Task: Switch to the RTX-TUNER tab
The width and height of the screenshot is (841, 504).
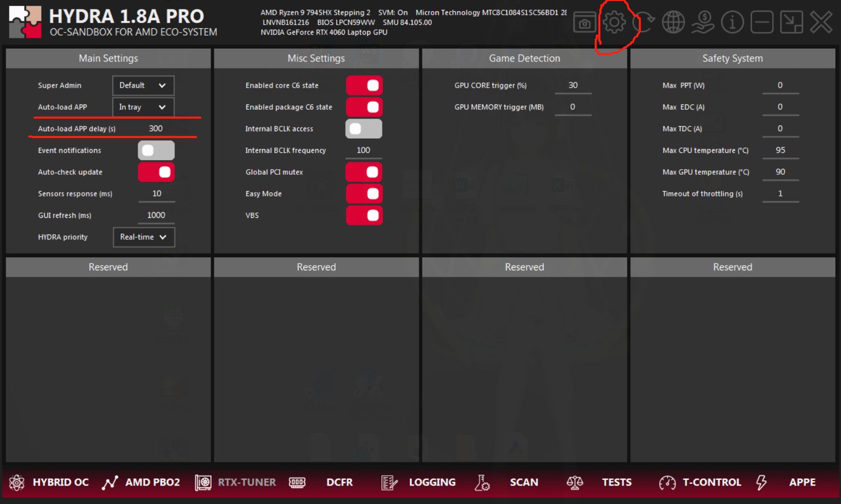Action: 235,482
